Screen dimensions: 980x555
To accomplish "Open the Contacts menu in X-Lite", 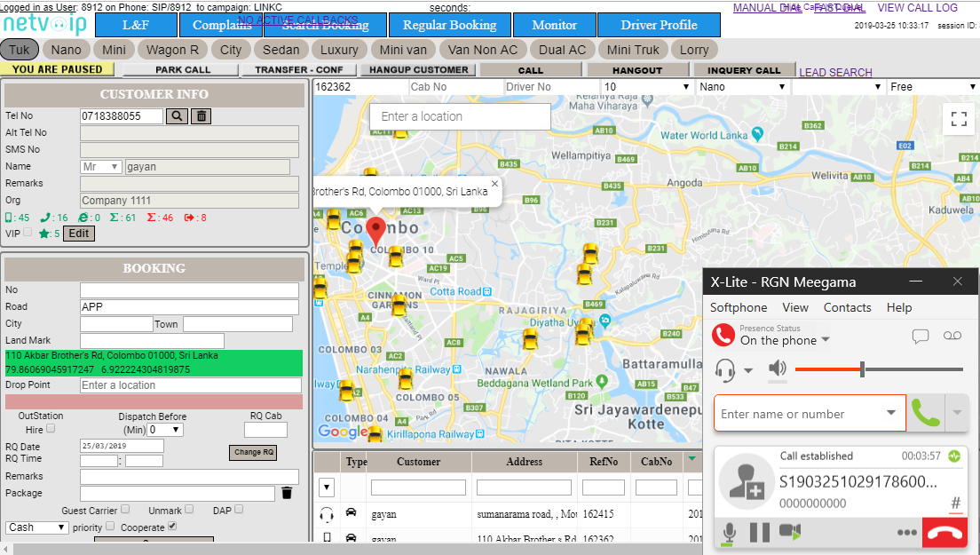I will point(847,307).
